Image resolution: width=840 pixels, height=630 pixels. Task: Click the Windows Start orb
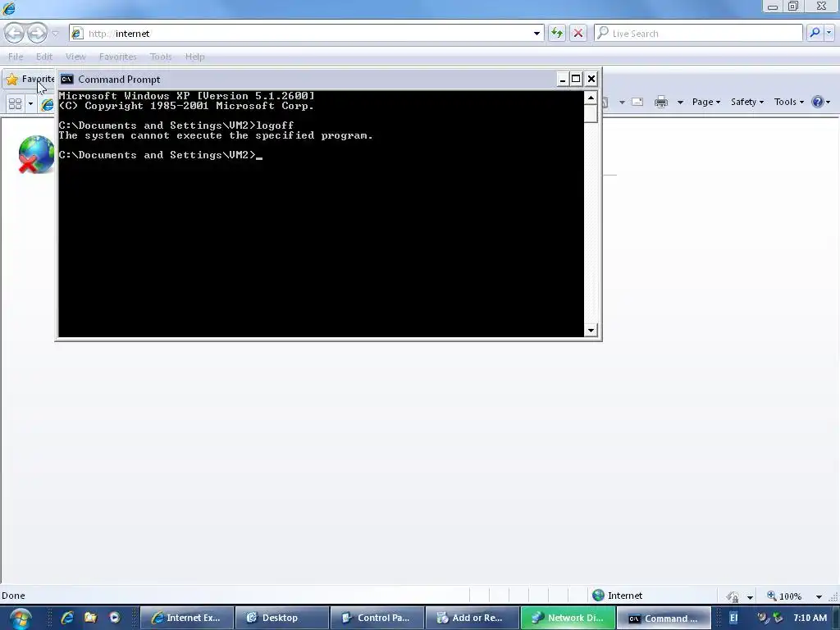click(x=21, y=619)
